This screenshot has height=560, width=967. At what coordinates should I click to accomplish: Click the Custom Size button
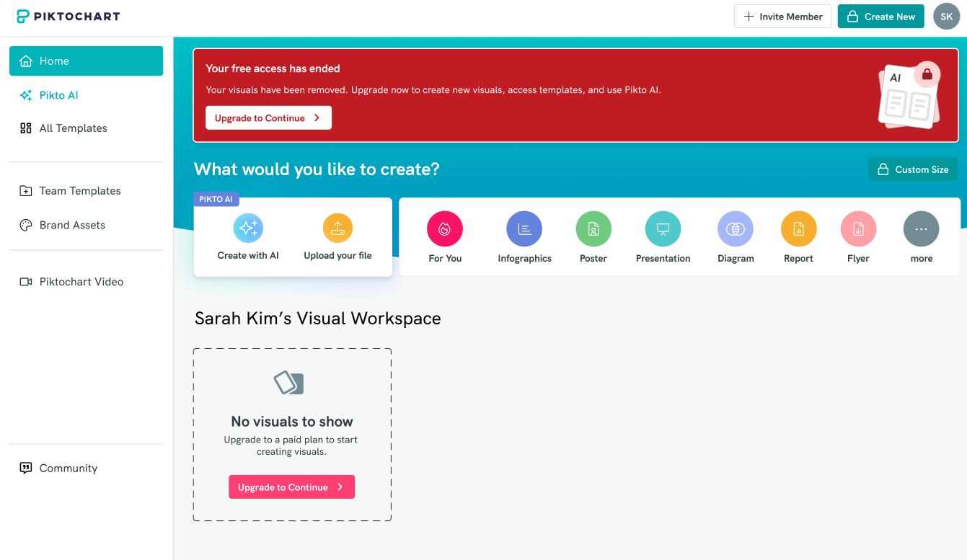[913, 169]
